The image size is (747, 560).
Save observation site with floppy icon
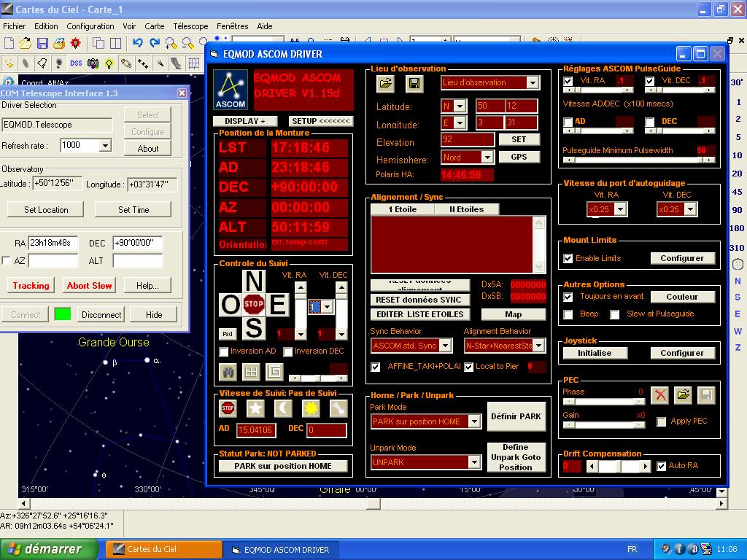[414, 85]
